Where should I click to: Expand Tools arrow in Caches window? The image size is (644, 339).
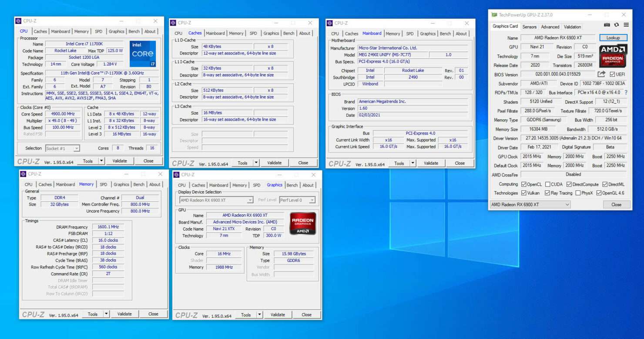256,163
